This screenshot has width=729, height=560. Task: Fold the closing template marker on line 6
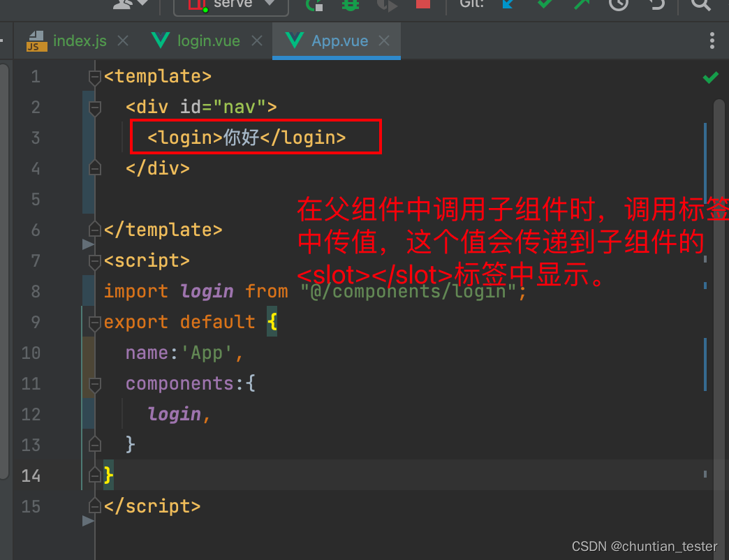(x=95, y=229)
